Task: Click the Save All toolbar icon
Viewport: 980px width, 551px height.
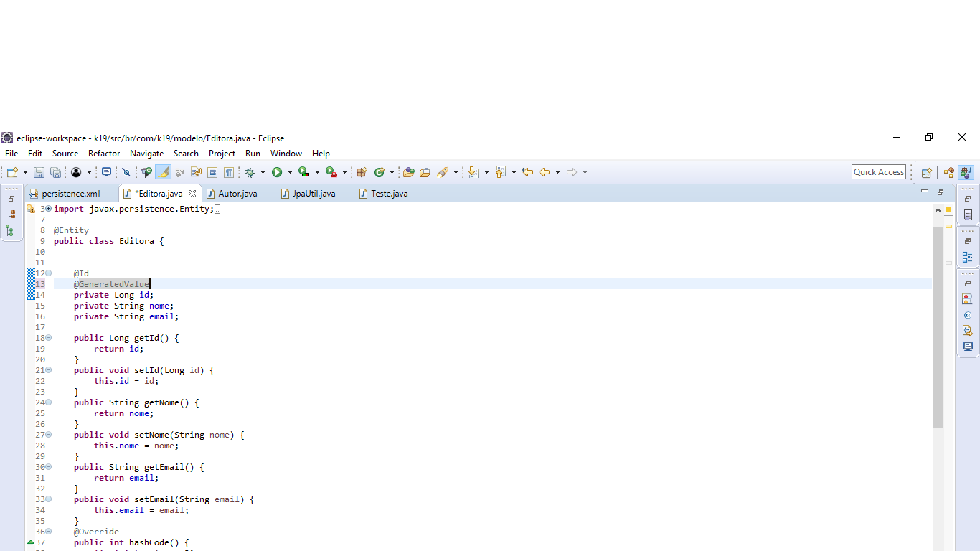Action: [55, 172]
